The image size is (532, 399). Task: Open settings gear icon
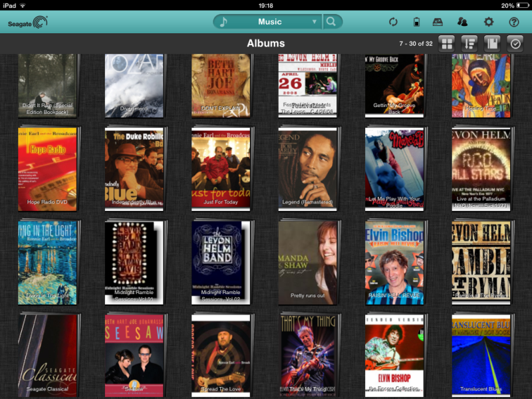489,22
